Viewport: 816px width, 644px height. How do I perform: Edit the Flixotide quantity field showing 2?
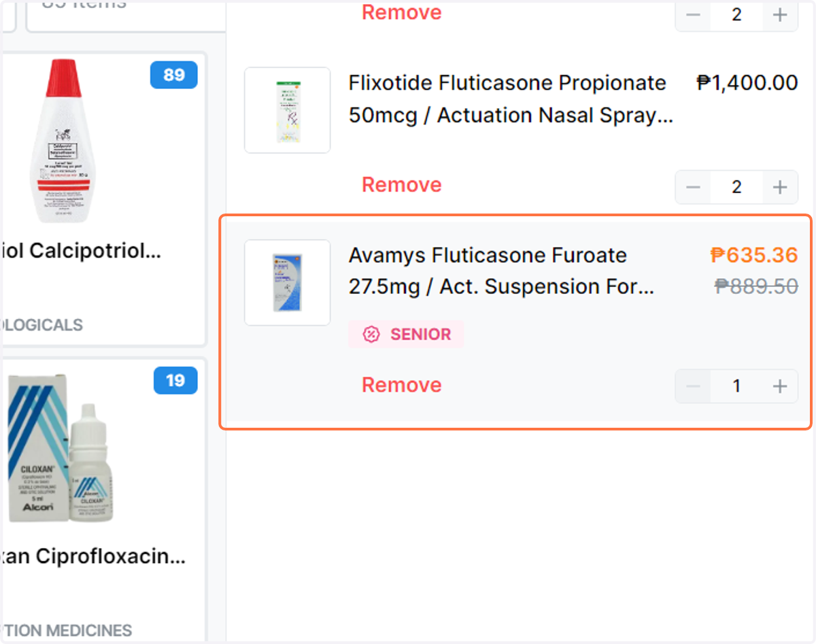pyautogui.click(x=736, y=187)
